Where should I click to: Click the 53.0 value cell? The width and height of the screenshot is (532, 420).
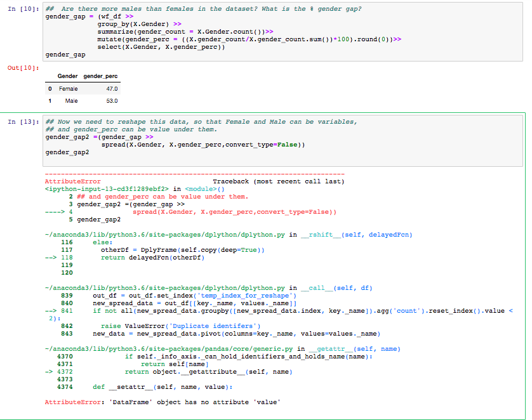tap(112, 101)
